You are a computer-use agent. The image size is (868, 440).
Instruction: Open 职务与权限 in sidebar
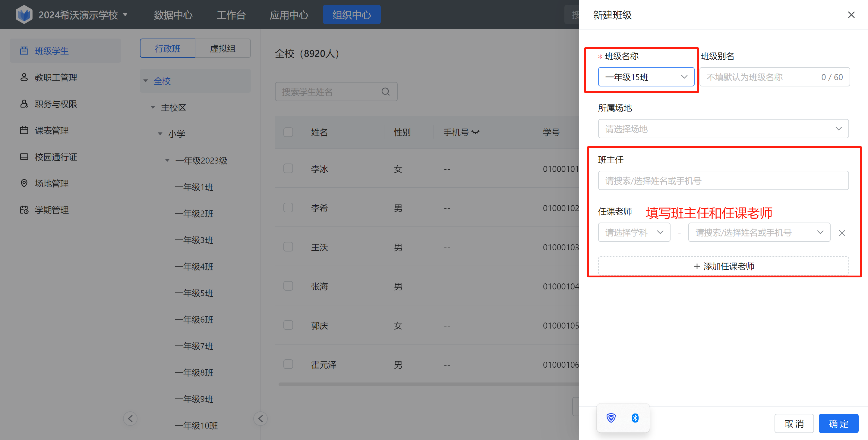pos(65,104)
